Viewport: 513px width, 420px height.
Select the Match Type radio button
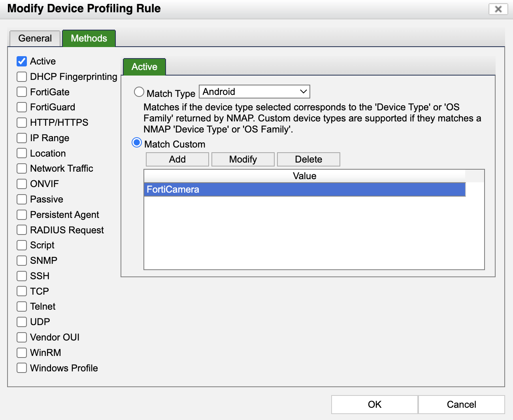(x=139, y=92)
